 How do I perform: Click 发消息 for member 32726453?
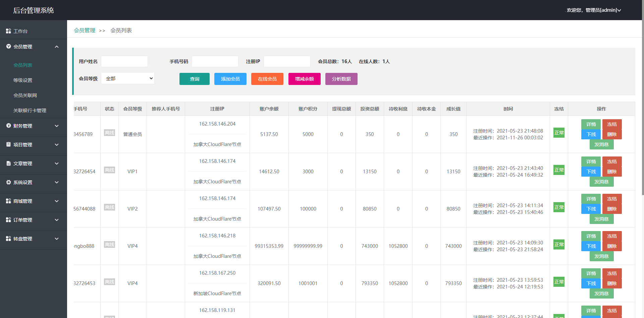602,293
